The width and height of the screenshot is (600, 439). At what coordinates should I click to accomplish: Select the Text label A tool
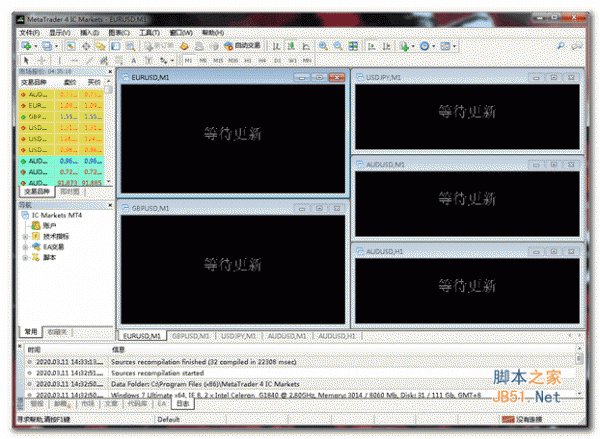(x=134, y=60)
